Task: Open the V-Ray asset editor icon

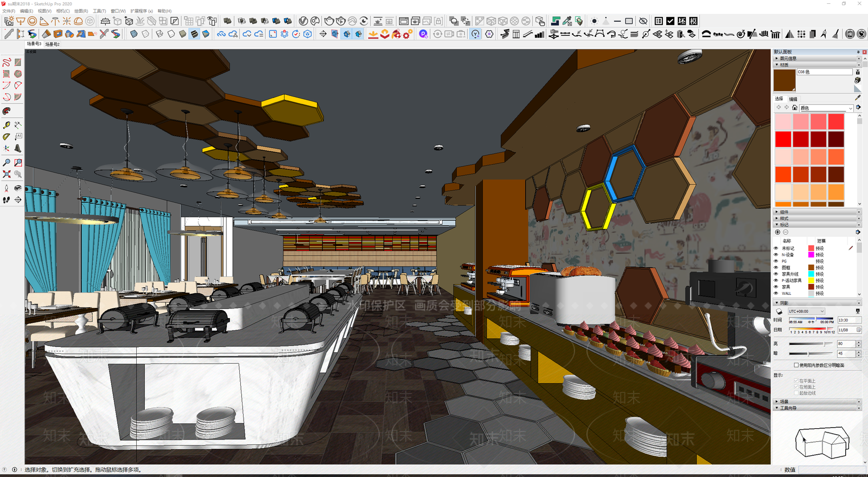Action: (303, 21)
